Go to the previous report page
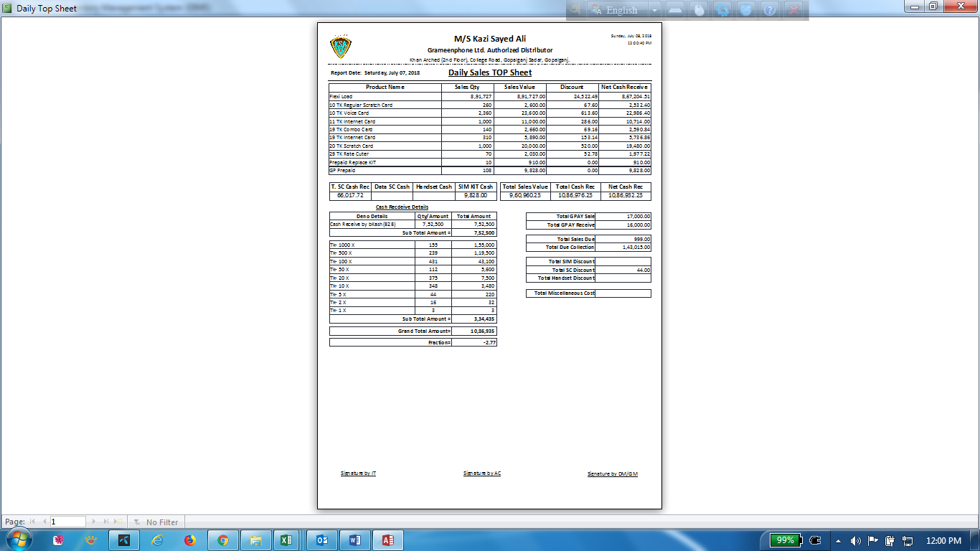 pos(44,522)
